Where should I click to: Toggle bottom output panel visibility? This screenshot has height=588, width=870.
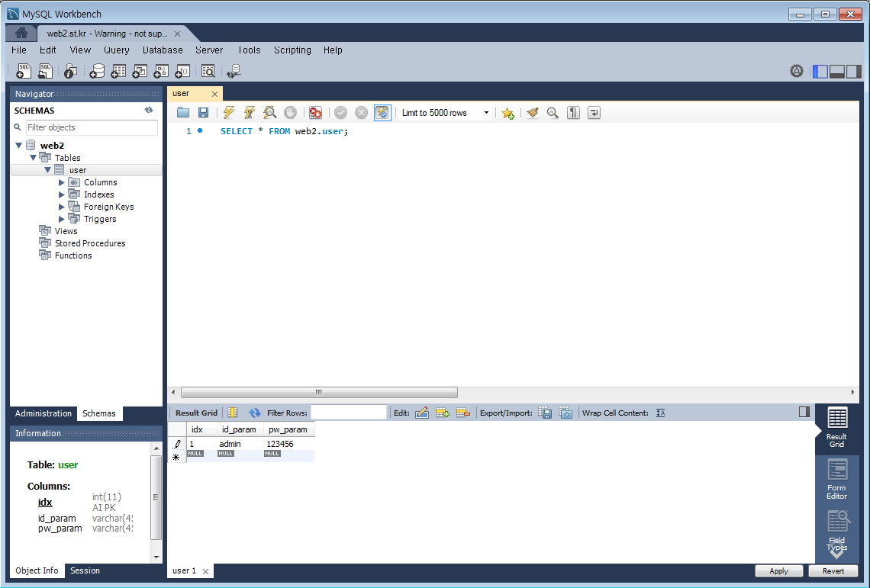click(x=836, y=71)
